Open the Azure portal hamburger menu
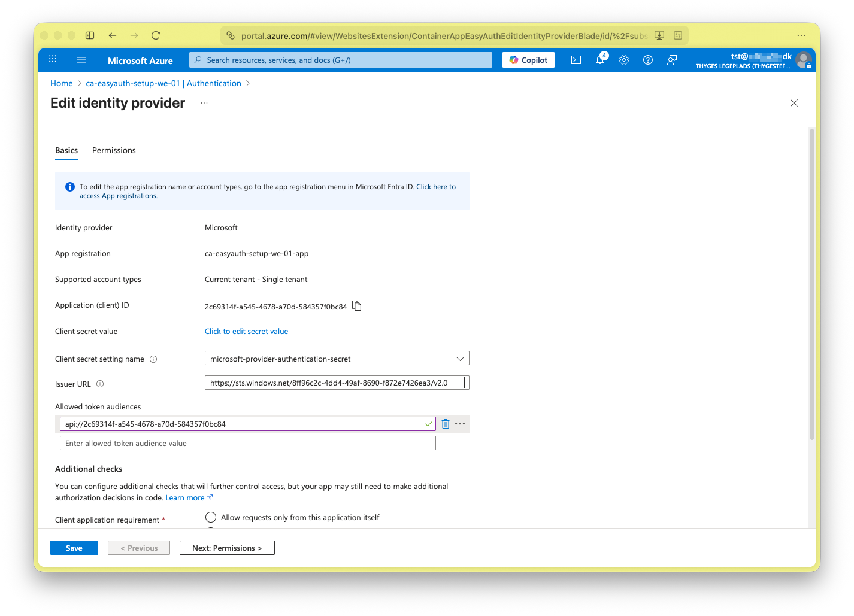This screenshot has width=854, height=616. 81,60
